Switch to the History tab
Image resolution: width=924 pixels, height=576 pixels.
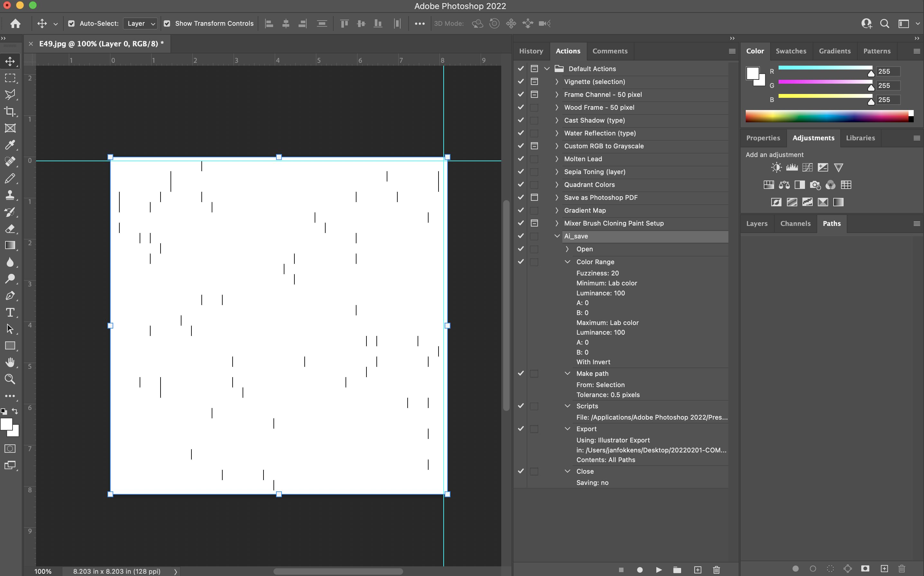(x=531, y=51)
